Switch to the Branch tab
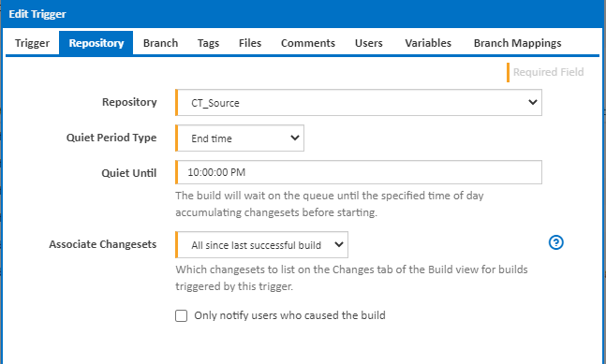606x364 pixels. coord(160,43)
